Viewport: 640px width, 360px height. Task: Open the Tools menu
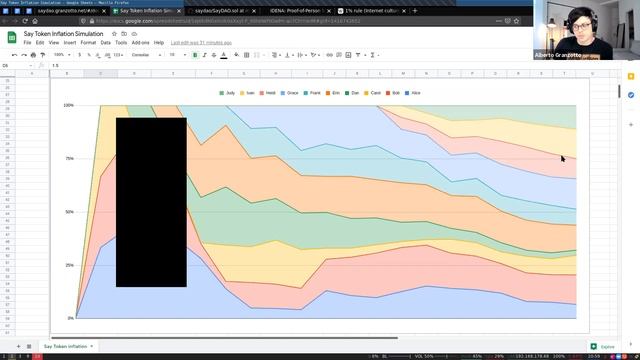click(121, 42)
